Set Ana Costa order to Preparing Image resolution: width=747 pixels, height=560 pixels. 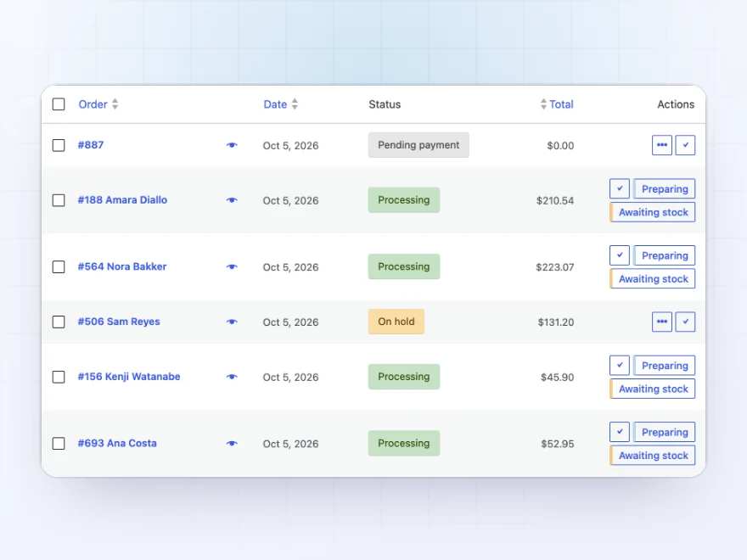pos(664,432)
